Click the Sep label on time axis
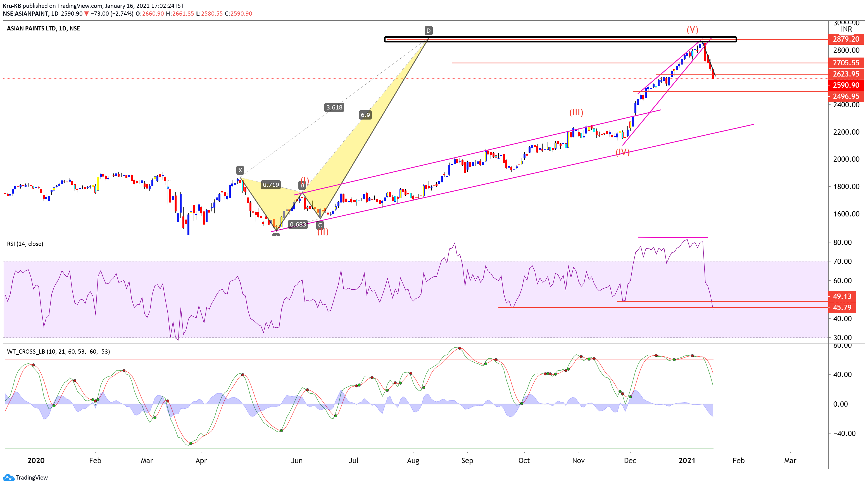Viewport: 868px width, 486px height. 467,460
